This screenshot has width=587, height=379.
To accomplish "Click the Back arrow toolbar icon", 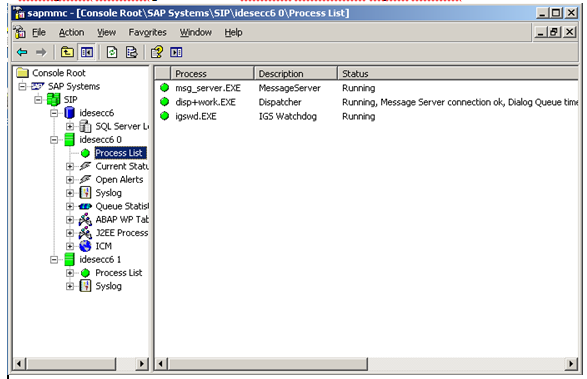I will 22,52.
